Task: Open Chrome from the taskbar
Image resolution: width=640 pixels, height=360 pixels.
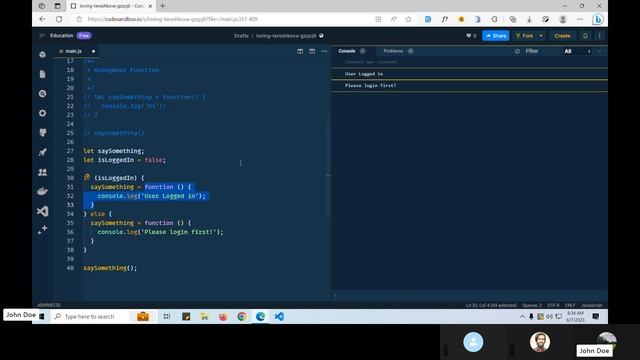Action: (242, 316)
